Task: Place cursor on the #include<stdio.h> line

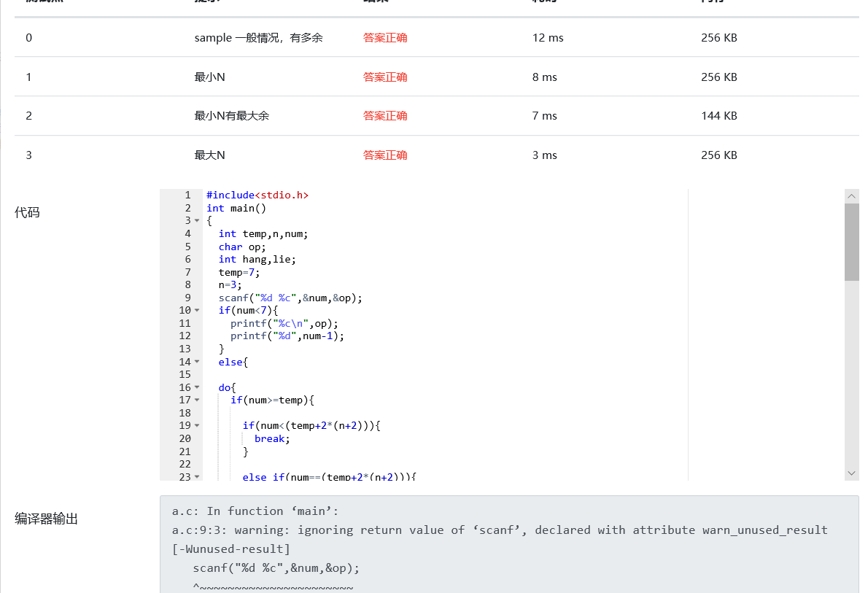Action: (x=257, y=195)
